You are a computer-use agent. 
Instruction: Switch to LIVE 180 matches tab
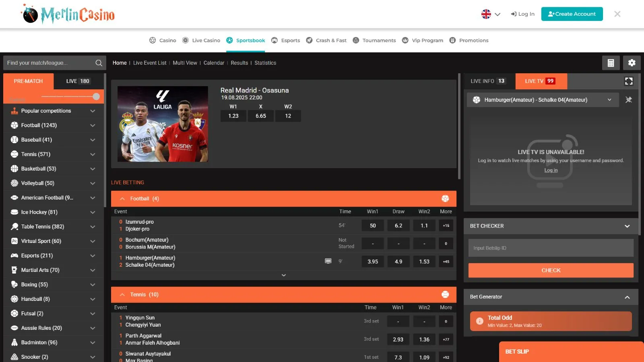tap(78, 81)
